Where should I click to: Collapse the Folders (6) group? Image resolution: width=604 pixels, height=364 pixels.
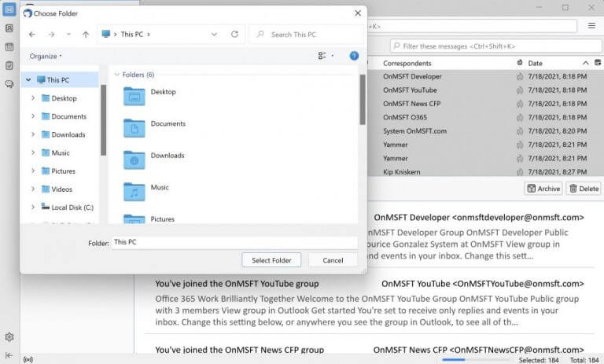pyautogui.click(x=116, y=75)
